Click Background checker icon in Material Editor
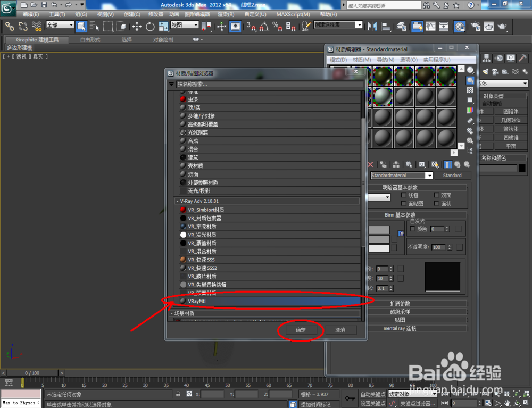Image resolution: width=532 pixels, height=408 pixels. pos(470,90)
